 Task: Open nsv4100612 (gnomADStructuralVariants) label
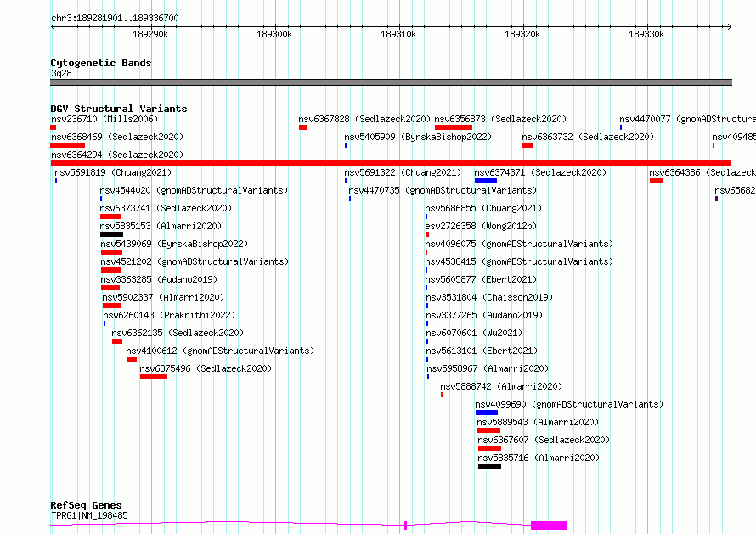point(220,351)
